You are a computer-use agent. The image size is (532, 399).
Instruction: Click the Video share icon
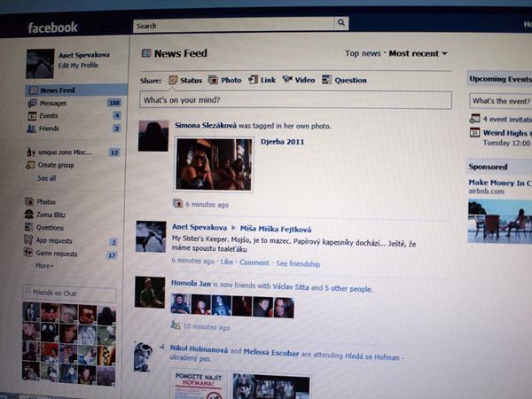(x=287, y=80)
